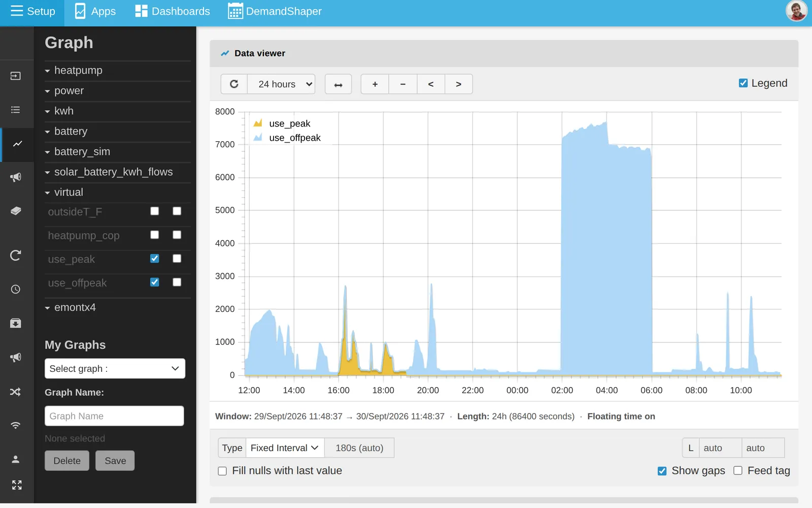Click the Delete graph button
Image resolution: width=812 pixels, height=508 pixels.
tap(67, 461)
